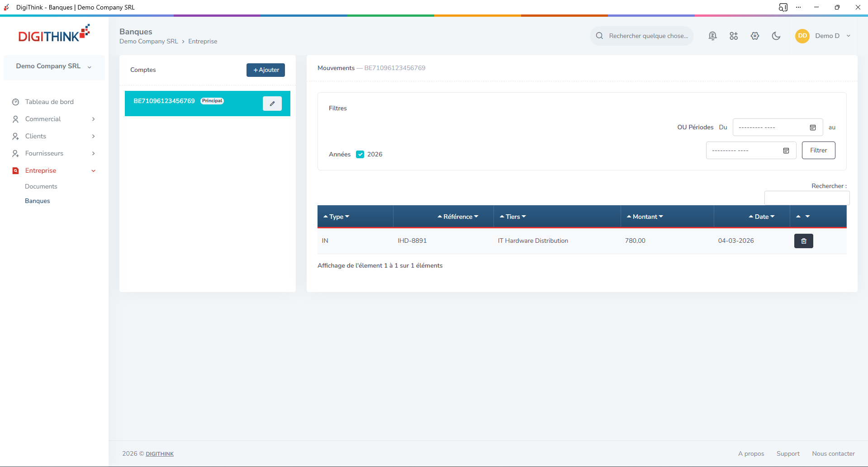Uncheck the 2026 year checkbox
The height and width of the screenshot is (467, 868).
coord(360,155)
